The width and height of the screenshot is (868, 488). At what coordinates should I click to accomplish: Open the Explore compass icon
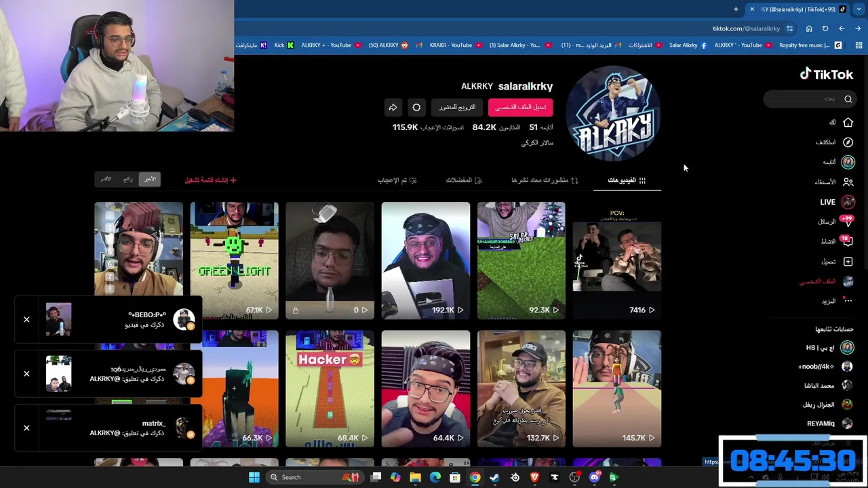(848, 142)
